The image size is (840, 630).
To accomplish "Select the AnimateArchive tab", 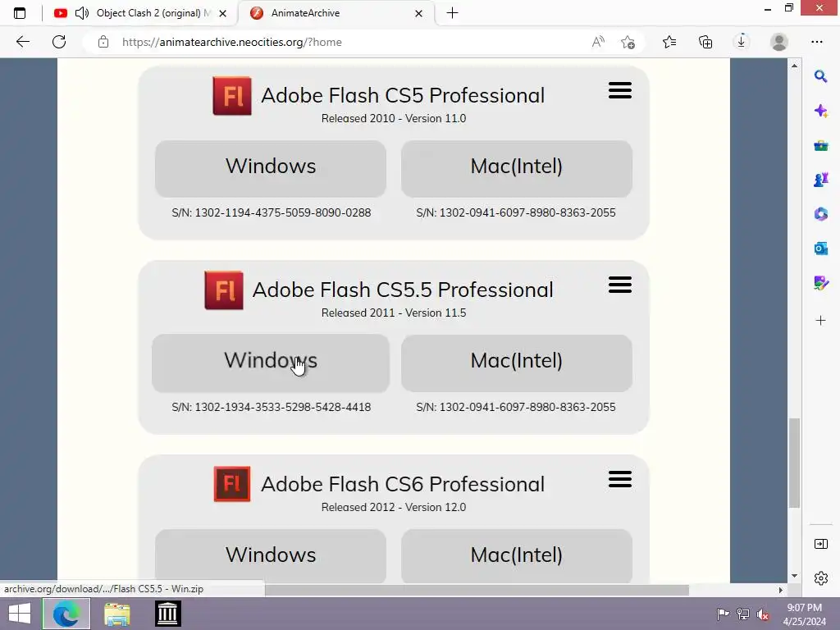I will click(x=337, y=13).
